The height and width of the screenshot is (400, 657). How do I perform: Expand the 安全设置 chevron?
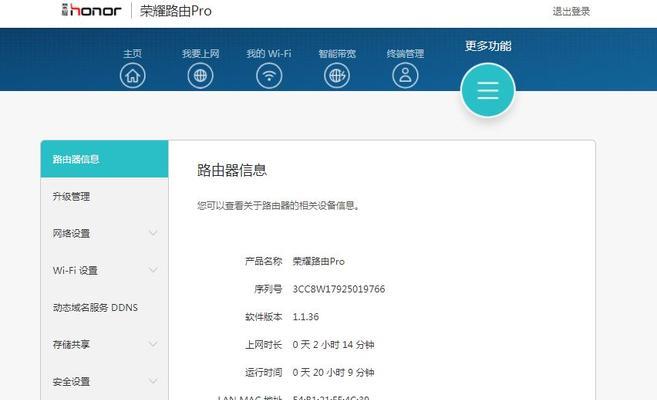click(153, 381)
